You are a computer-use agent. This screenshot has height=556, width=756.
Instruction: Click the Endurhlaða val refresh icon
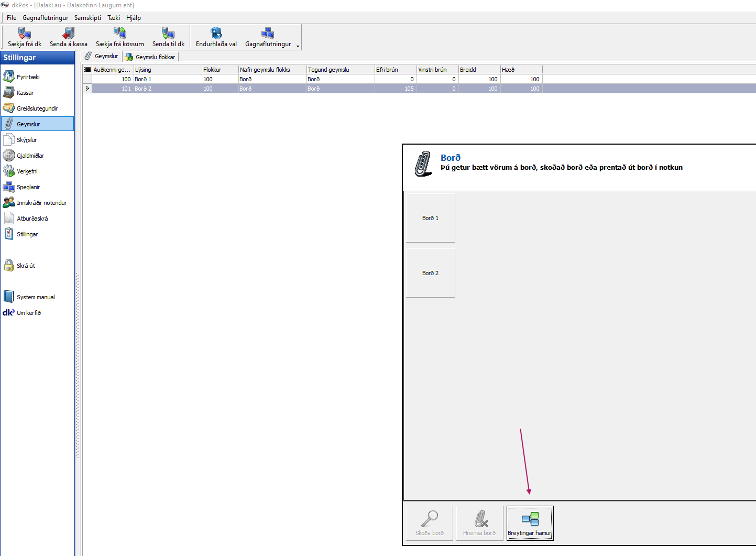pyautogui.click(x=216, y=34)
